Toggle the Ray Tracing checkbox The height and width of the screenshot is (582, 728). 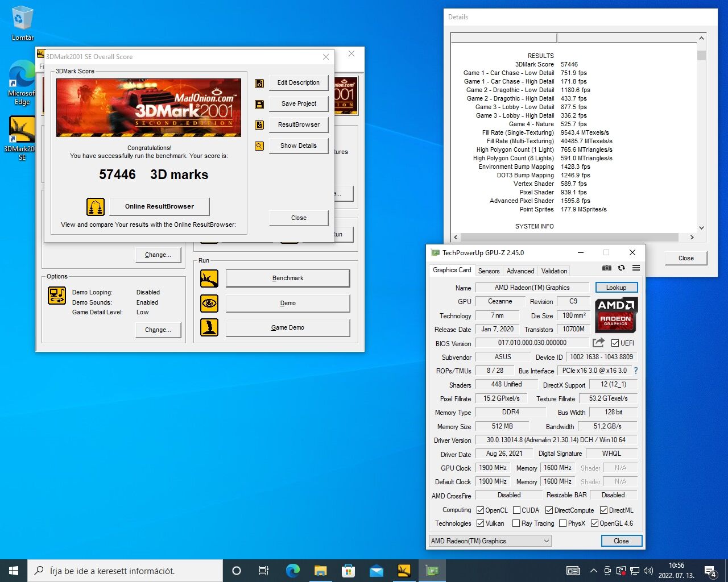[516, 523]
